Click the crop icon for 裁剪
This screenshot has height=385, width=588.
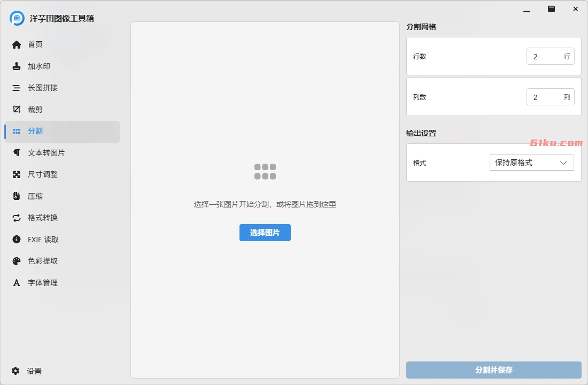tap(17, 109)
